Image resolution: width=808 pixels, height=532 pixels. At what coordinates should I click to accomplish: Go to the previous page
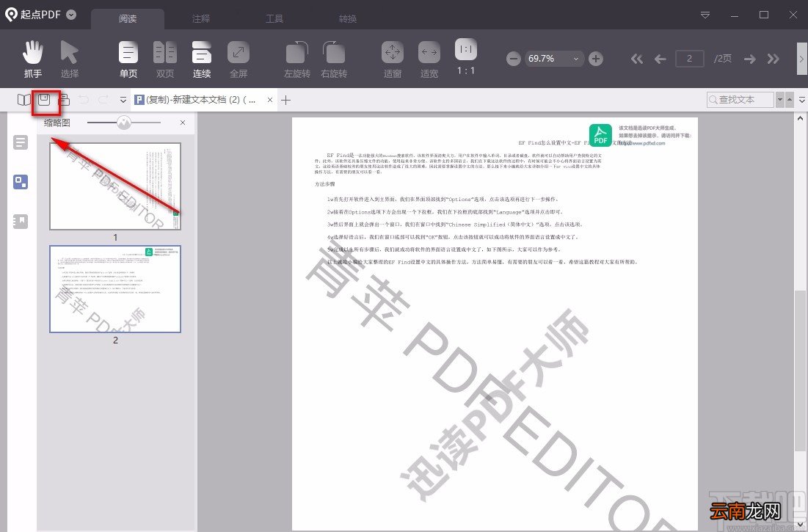(x=660, y=59)
